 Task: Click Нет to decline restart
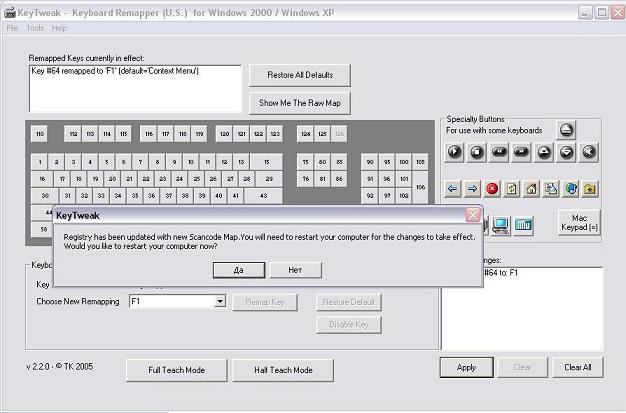(295, 270)
